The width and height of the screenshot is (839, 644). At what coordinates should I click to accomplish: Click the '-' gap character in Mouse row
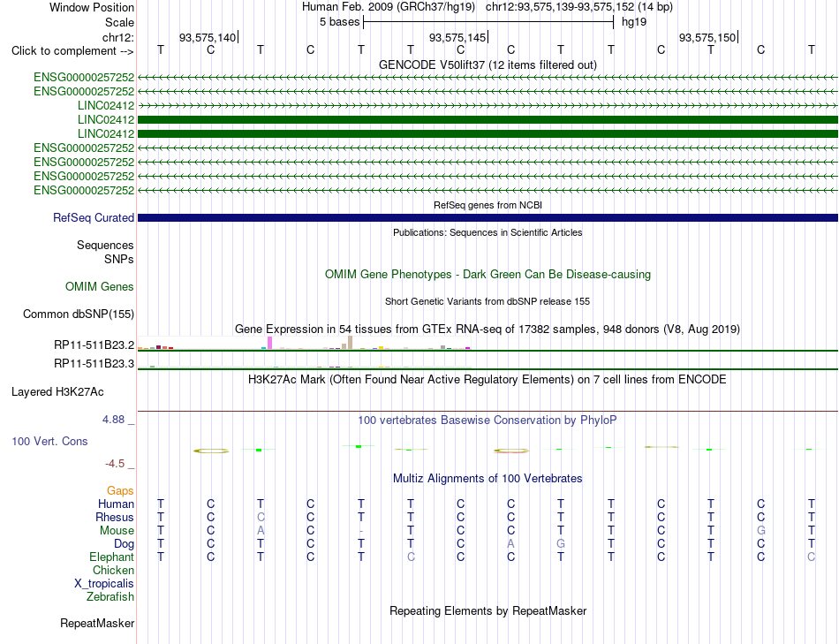point(361,531)
